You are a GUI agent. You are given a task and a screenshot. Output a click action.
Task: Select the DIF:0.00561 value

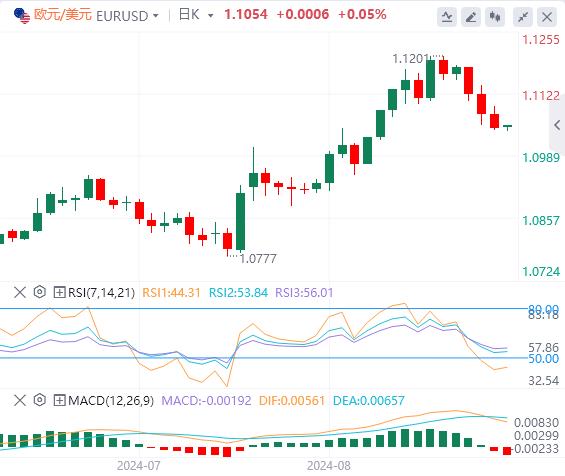tap(292, 401)
